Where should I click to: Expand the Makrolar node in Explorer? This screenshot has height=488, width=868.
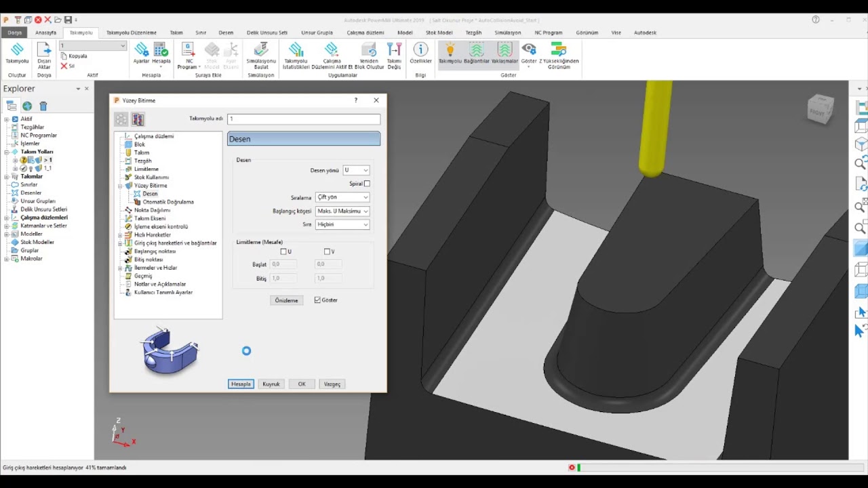(7, 259)
